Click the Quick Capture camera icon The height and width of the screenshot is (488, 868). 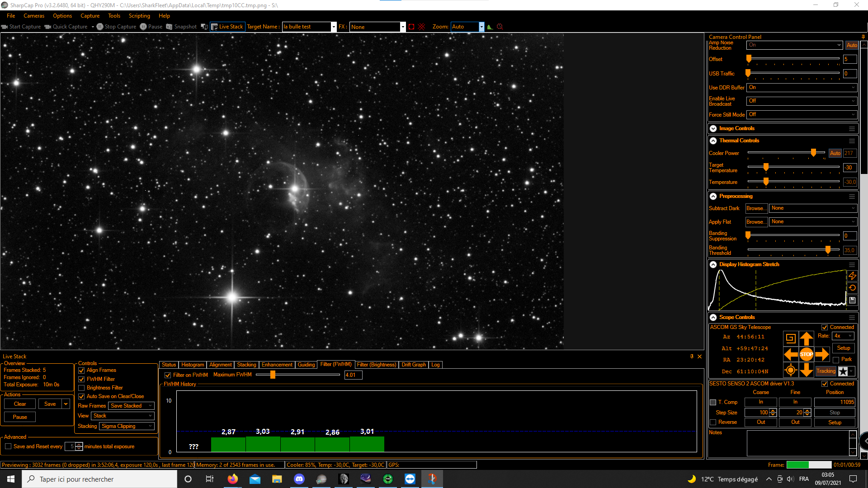(x=47, y=27)
